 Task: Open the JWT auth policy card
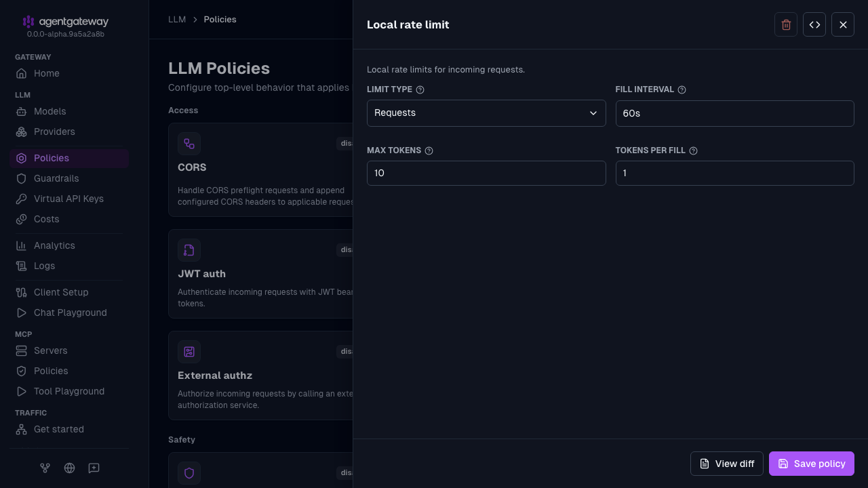[260, 274]
